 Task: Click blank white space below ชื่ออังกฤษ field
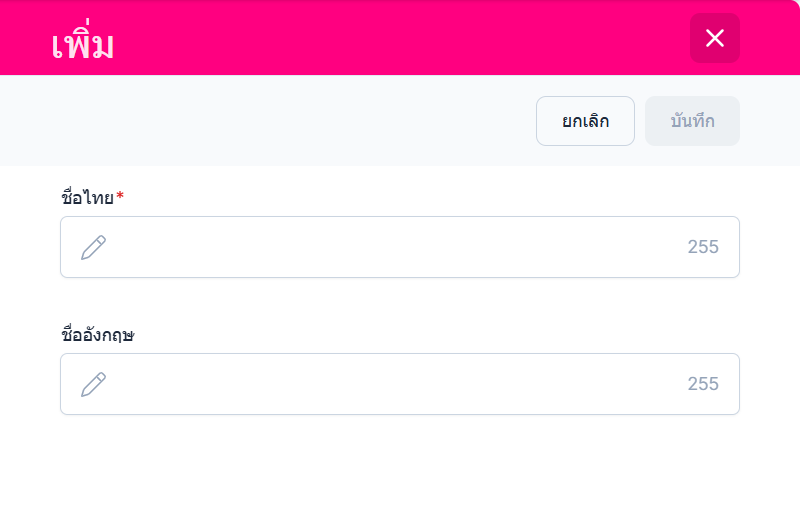click(400, 468)
